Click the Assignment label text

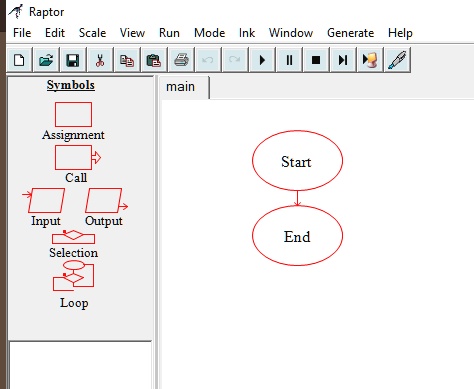click(73, 135)
